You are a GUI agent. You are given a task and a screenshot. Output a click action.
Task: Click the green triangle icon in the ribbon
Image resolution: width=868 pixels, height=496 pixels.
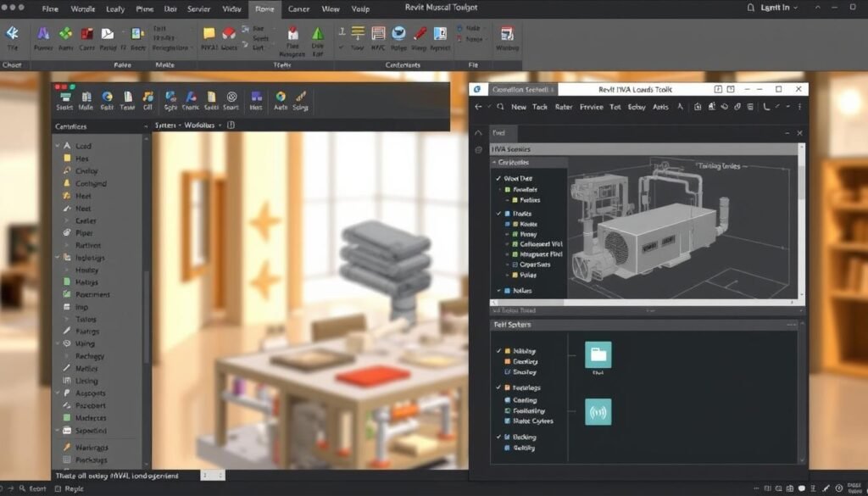pyautogui.click(x=318, y=34)
